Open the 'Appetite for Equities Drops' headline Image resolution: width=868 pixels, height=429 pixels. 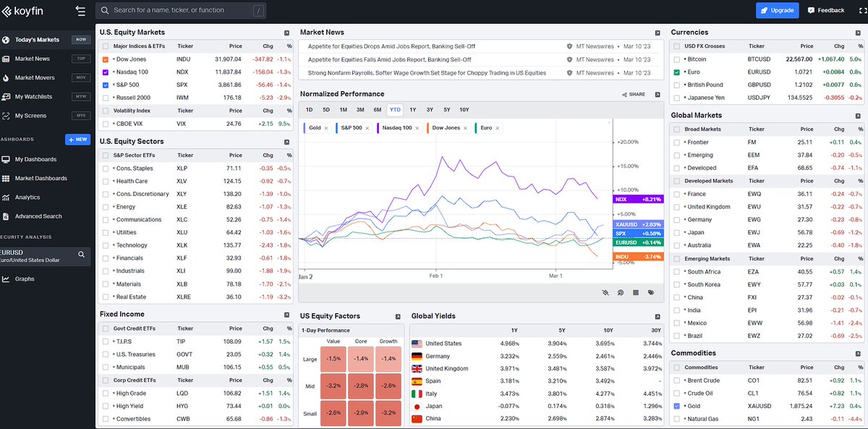point(391,46)
